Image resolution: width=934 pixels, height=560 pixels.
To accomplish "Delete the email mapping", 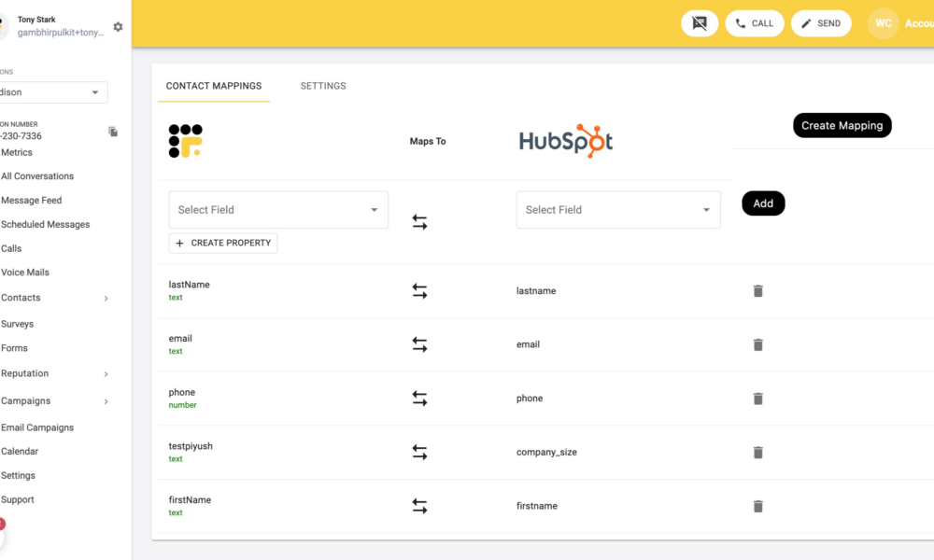I will [757, 344].
